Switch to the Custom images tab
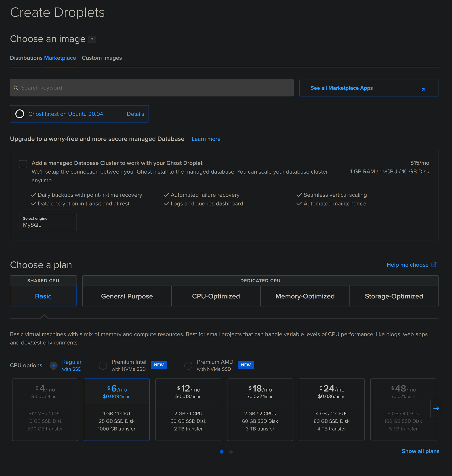This screenshot has width=452, height=476. pyautogui.click(x=102, y=58)
